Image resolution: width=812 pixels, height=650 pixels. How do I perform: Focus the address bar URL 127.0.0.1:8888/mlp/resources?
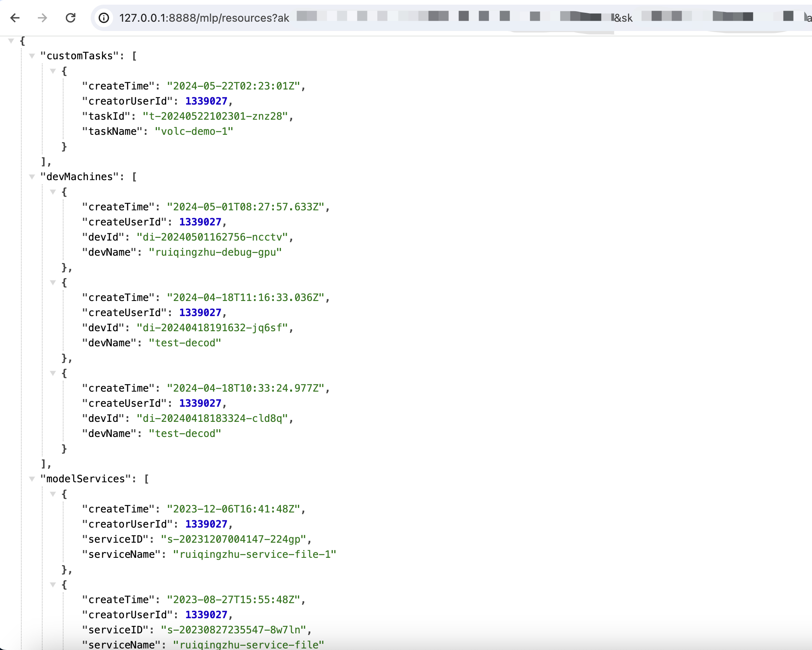(204, 18)
